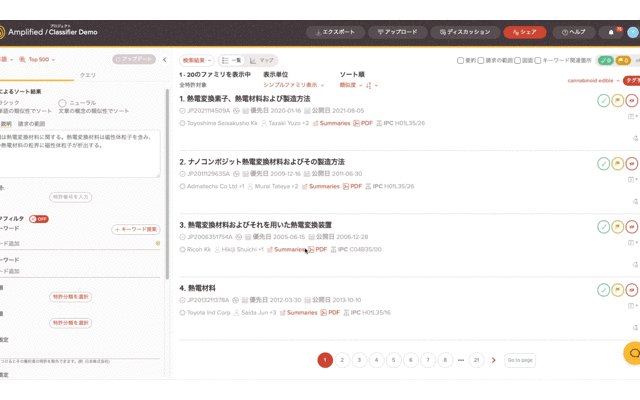Toggle sort direction icon next to 類似度
This screenshot has height=400, width=640.
(x=369, y=85)
